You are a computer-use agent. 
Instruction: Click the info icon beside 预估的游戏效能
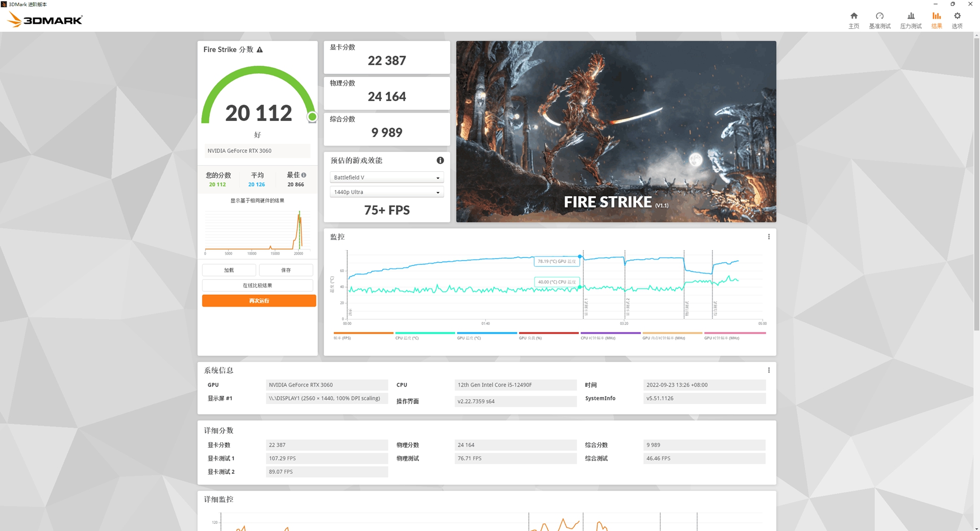coord(440,160)
